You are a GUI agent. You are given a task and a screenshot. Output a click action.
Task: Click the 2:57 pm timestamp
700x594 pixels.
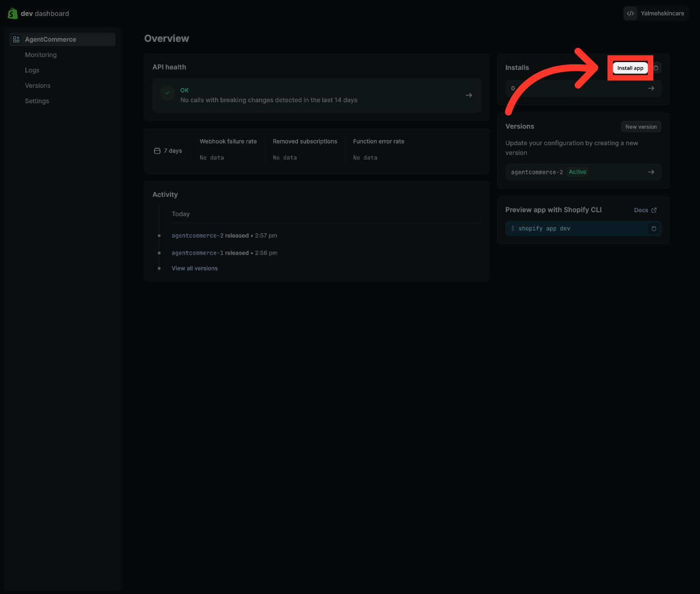pyautogui.click(x=266, y=235)
